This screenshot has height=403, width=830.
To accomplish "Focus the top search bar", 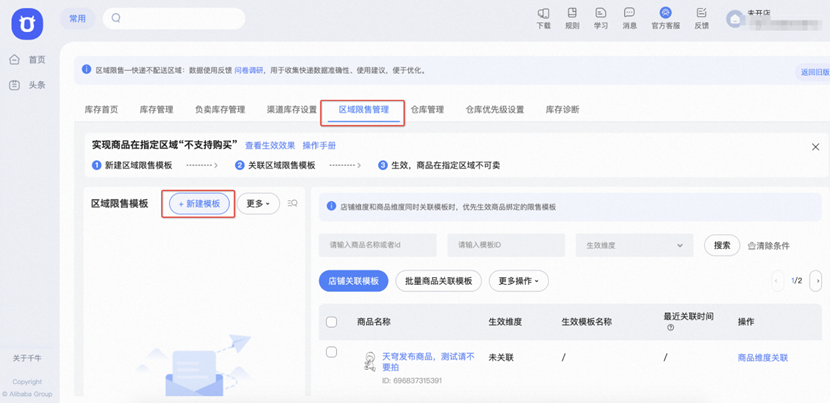I will [174, 19].
